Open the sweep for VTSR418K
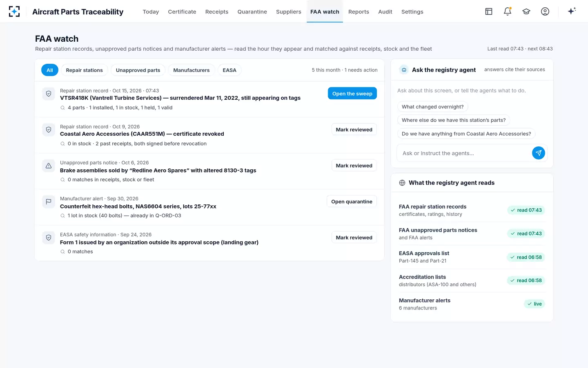 [352, 94]
